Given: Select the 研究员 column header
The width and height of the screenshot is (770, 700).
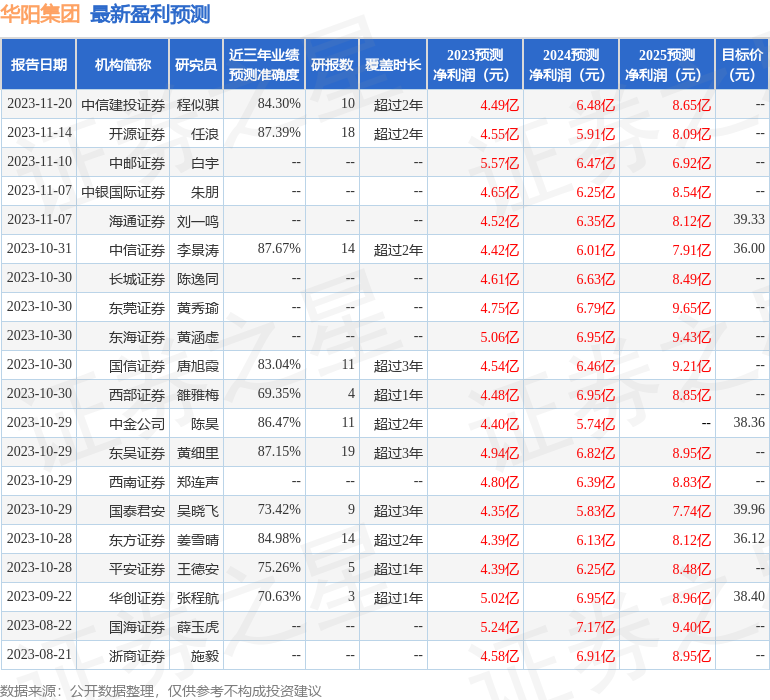Looking at the screenshot, I should pyautogui.click(x=196, y=65).
